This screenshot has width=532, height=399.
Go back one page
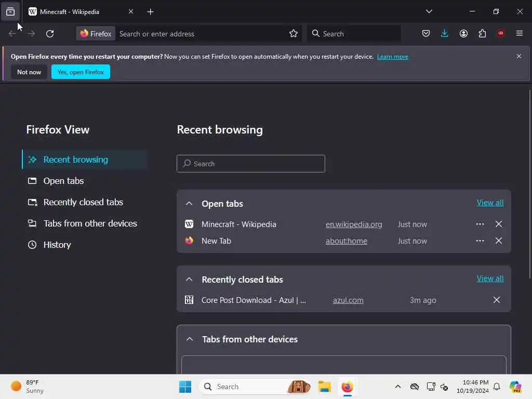pyautogui.click(x=12, y=34)
